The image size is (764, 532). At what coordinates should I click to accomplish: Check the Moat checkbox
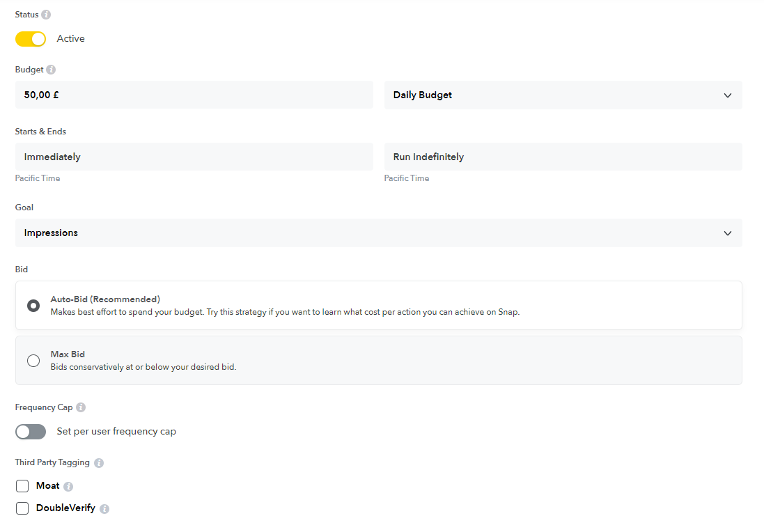22,486
